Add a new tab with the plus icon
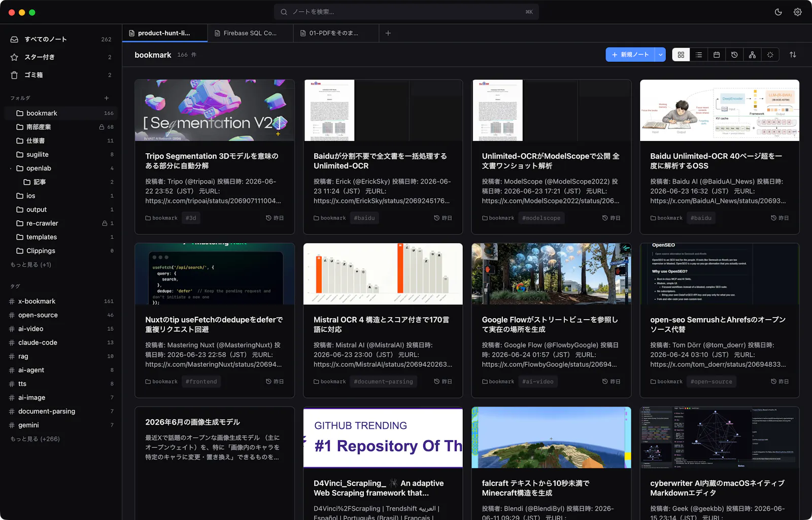The height and width of the screenshot is (520, 812). tap(388, 33)
